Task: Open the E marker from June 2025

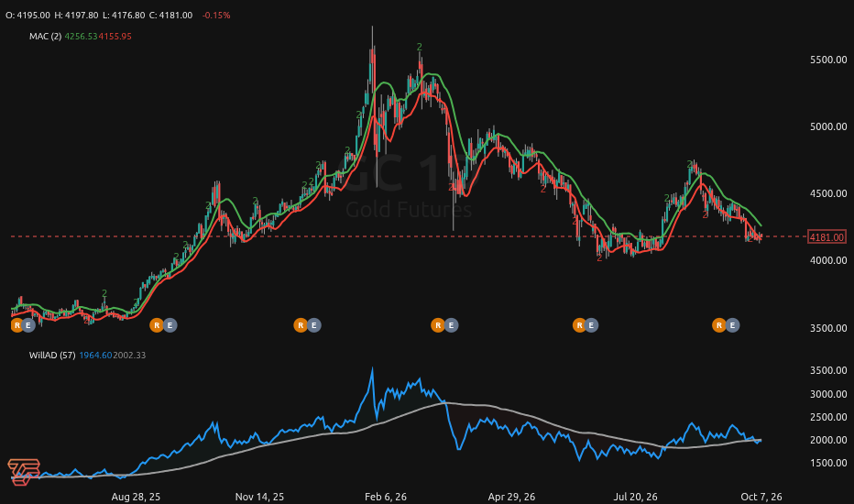Action: [29, 325]
